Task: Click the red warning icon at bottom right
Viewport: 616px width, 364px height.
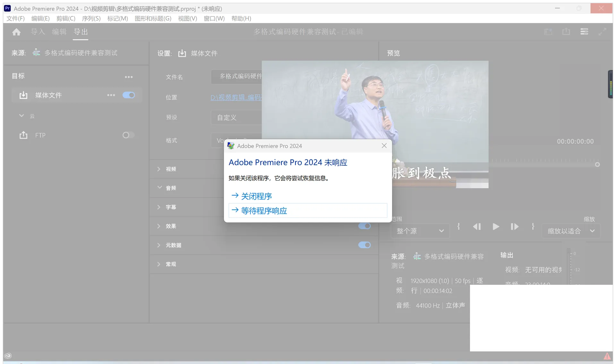Action: (607, 356)
